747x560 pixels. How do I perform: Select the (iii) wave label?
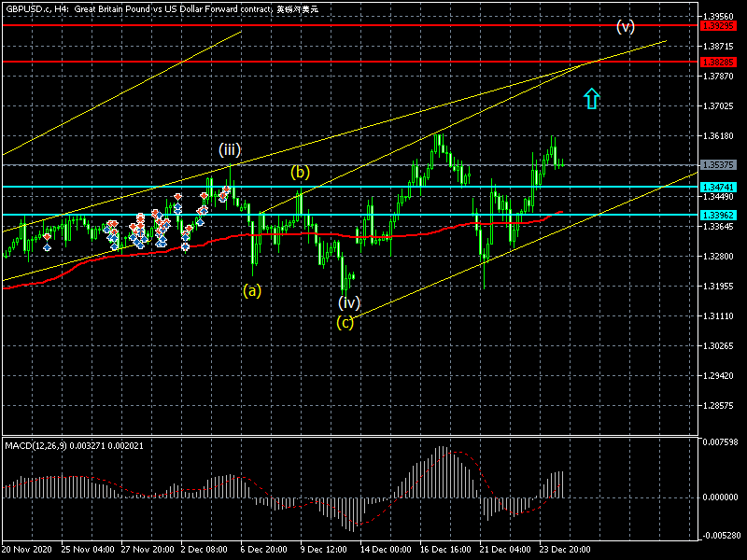click(x=230, y=150)
